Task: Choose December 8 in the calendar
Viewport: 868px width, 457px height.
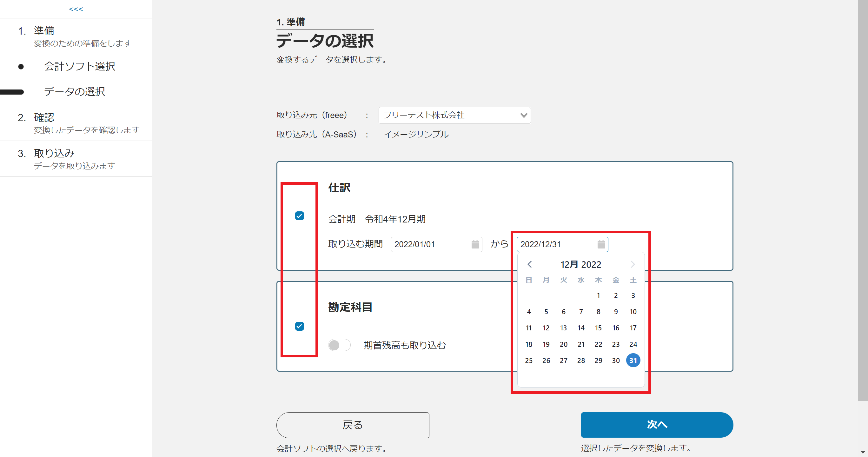Action: [x=599, y=312]
